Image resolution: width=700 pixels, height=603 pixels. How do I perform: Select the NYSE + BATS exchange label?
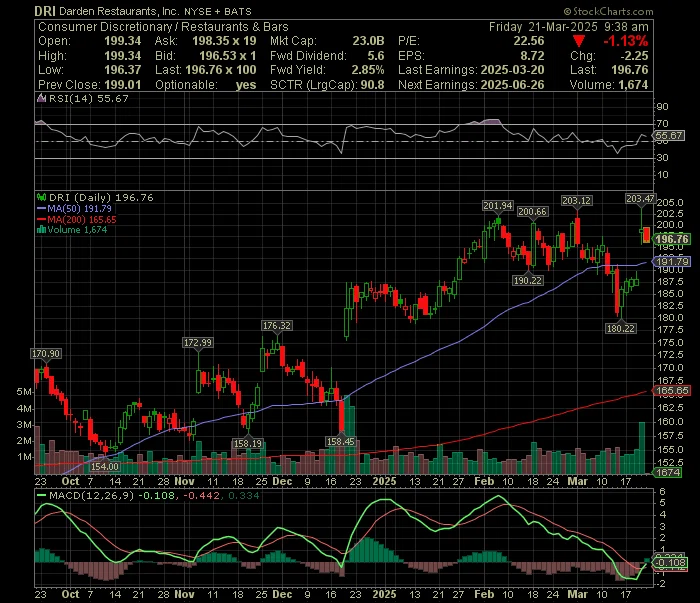coord(218,12)
